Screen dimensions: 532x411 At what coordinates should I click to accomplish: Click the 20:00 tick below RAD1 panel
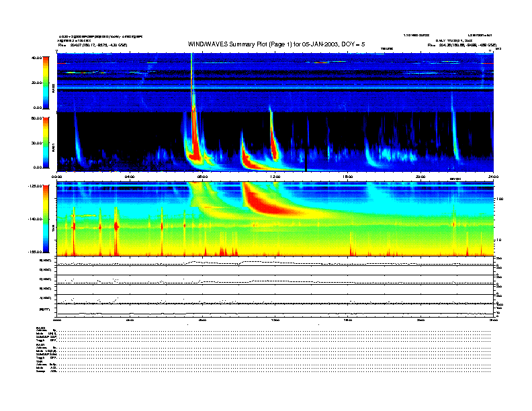(420, 176)
